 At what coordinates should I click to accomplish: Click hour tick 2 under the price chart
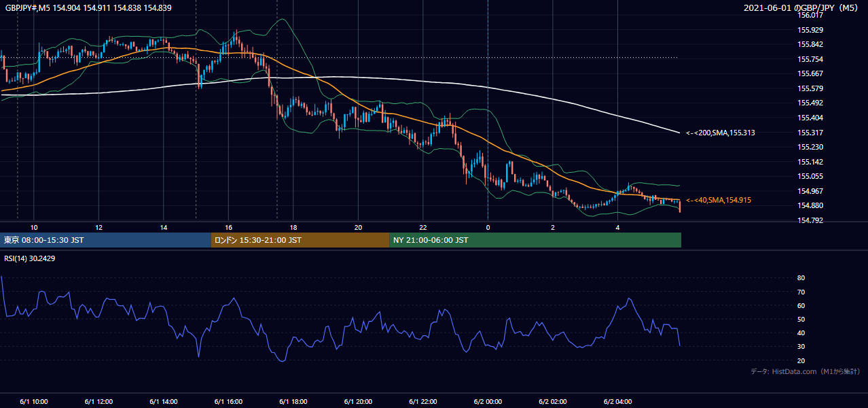pos(553,227)
